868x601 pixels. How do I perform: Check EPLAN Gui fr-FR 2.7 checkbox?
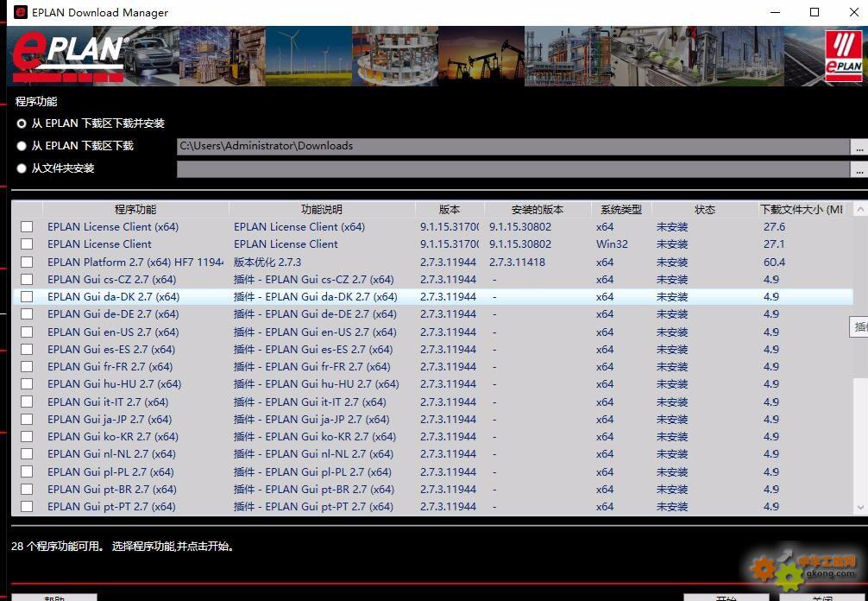pos(27,367)
